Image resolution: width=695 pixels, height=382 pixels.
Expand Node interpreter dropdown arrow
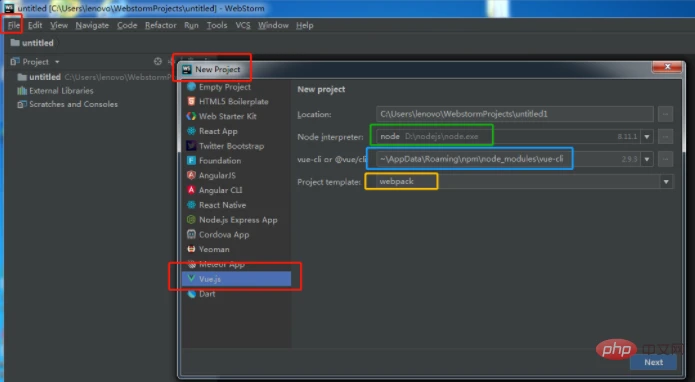[647, 136]
